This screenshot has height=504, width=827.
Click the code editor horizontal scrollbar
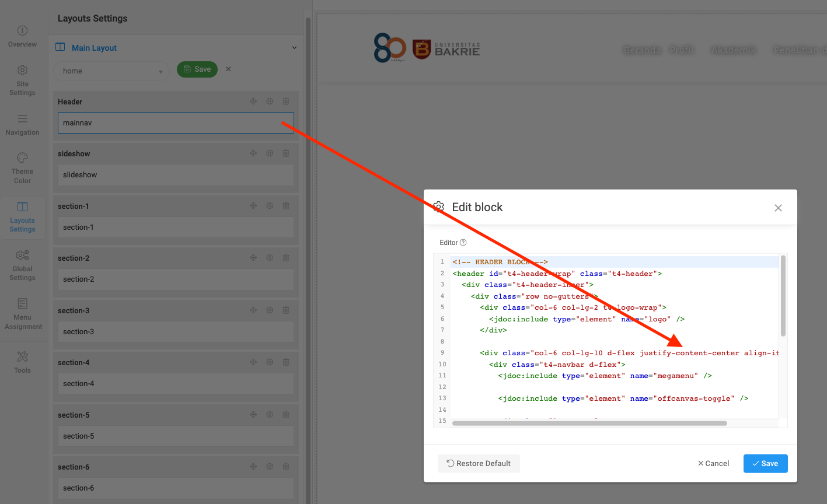(x=589, y=423)
